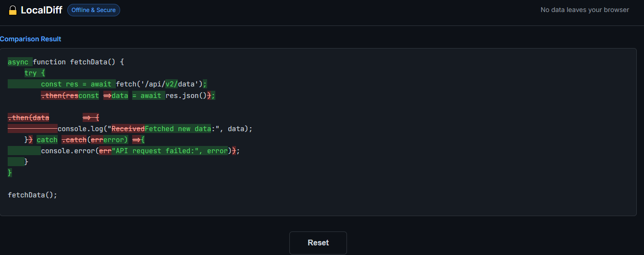The image size is (644, 255).
Task: Click the 'function fetchData() {' text
Action: coord(78,62)
